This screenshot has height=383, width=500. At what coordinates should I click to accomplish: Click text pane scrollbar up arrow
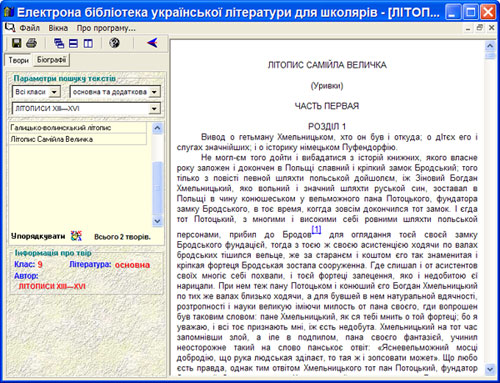point(490,46)
